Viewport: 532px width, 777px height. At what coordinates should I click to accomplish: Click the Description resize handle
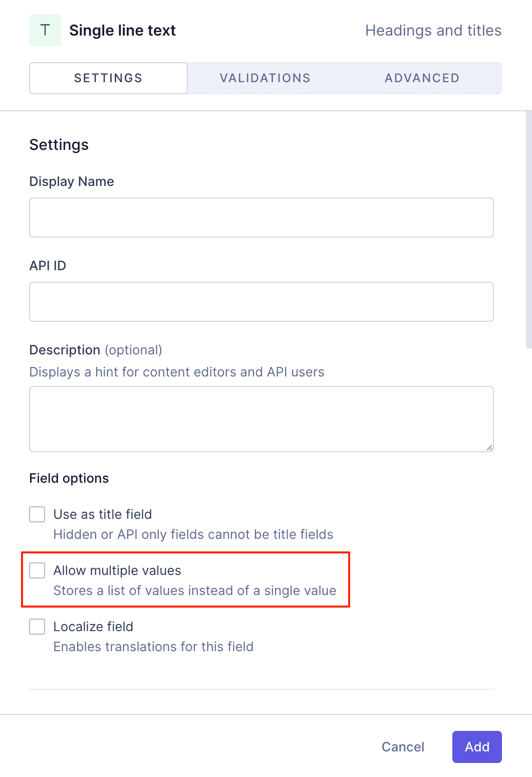point(489,447)
